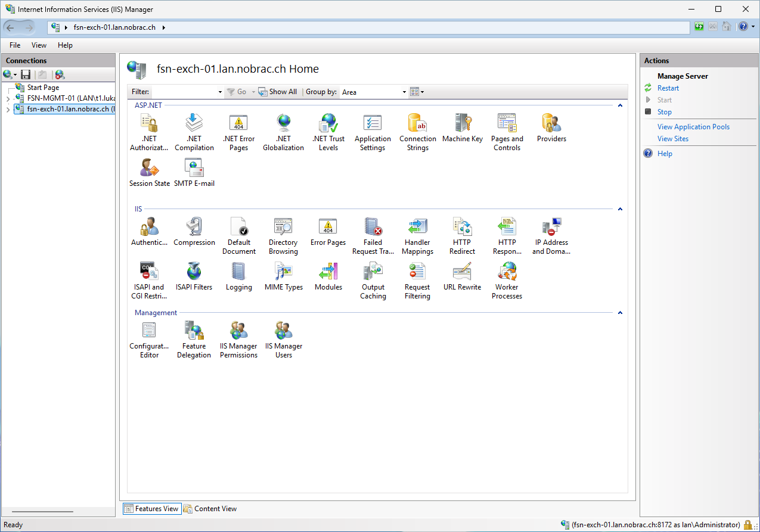760x532 pixels.
Task: Open Logging feature
Action: (238, 276)
